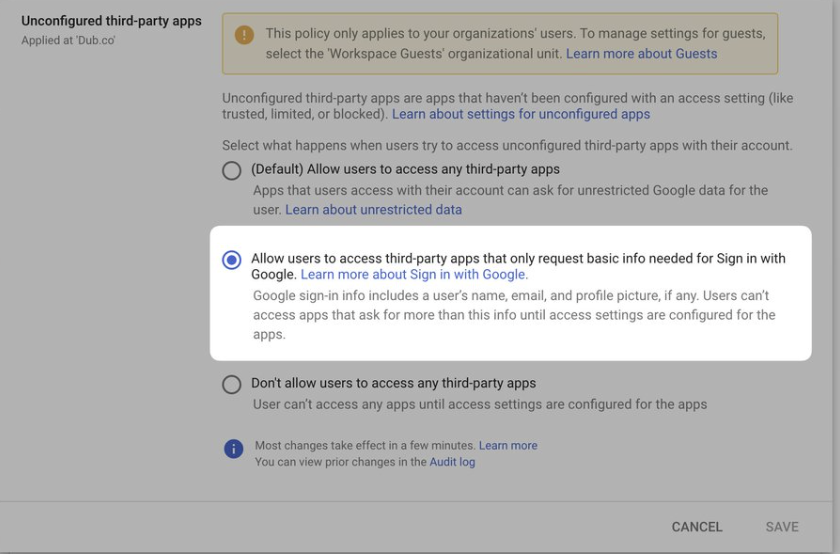
Task: Click the Unconfigured third-party apps heading
Action: tap(111, 21)
